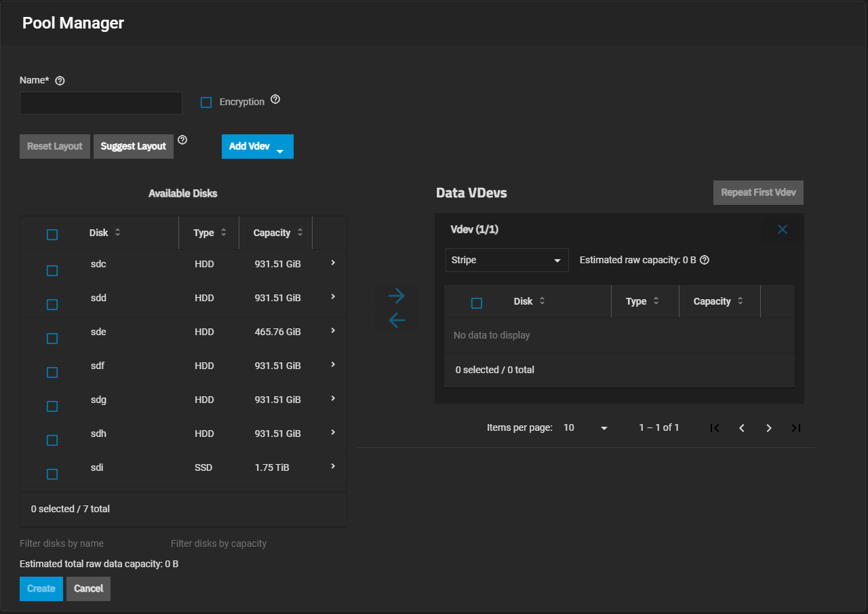Click the Suggest Layout button
868x614 pixels.
(134, 147)
